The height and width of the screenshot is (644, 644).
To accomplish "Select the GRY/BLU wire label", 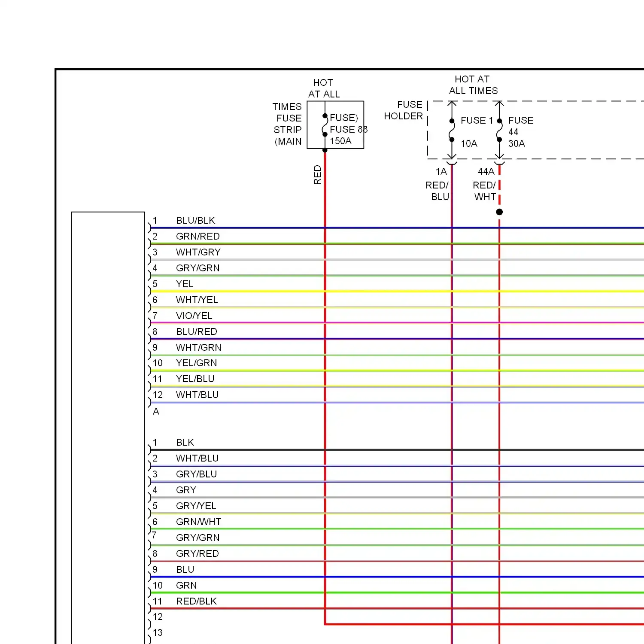I will coord(196,474).
